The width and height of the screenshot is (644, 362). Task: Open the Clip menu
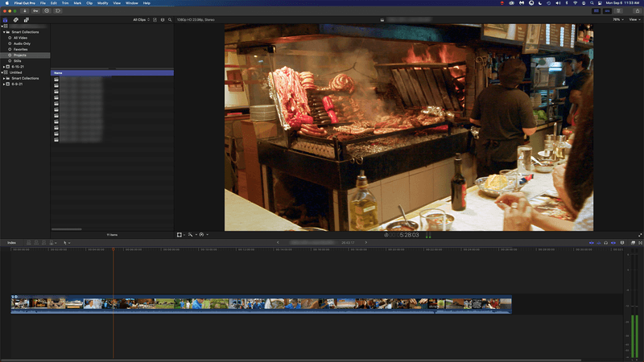coord(89,3)
